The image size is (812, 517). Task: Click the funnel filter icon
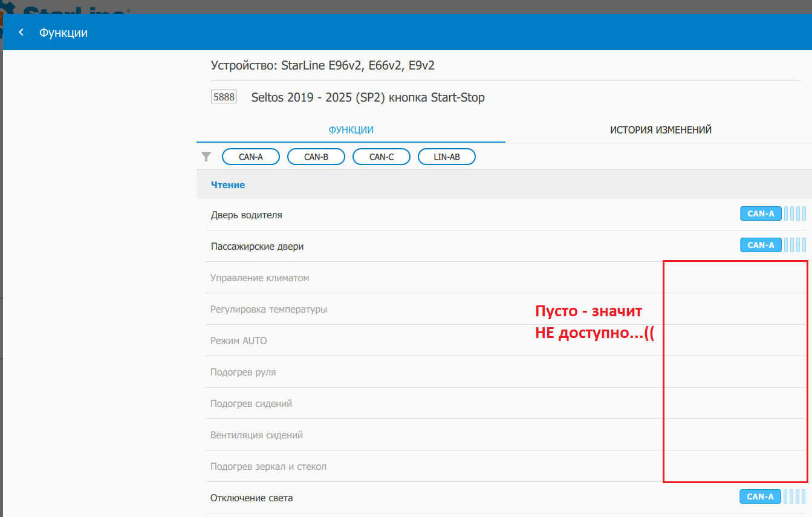206,157
